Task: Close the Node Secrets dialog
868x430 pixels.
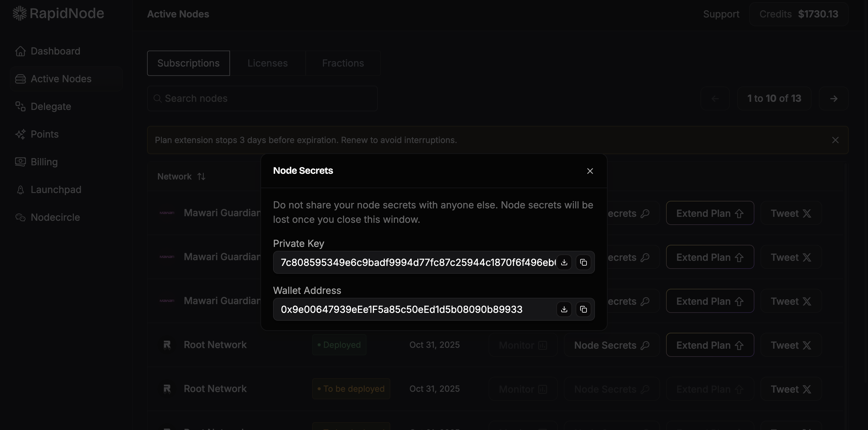Action: point(590,171)
